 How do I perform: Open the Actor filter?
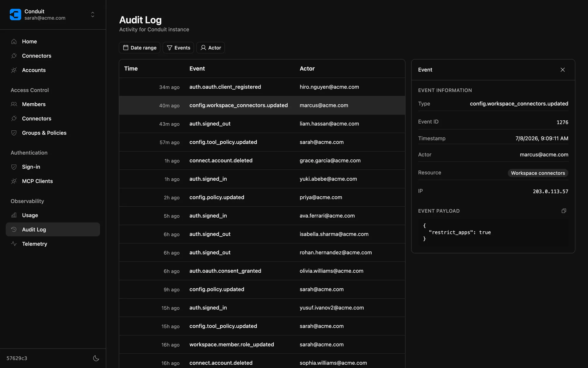[211, 48]
